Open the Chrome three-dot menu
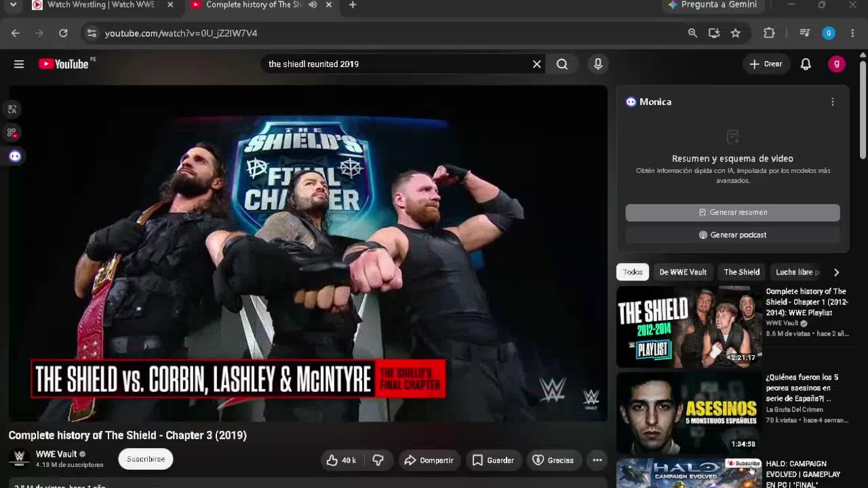This screenshot has height=488, width=868. (852, 33)
